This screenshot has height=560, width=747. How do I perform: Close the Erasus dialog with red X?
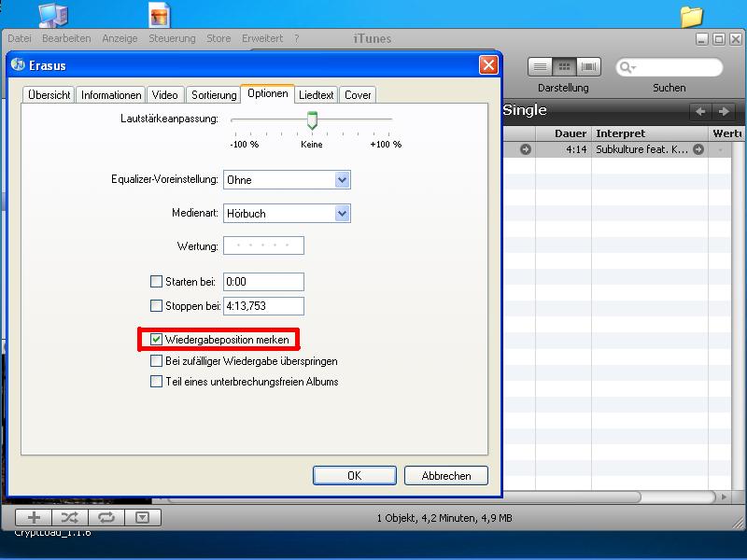click(488, 65)
